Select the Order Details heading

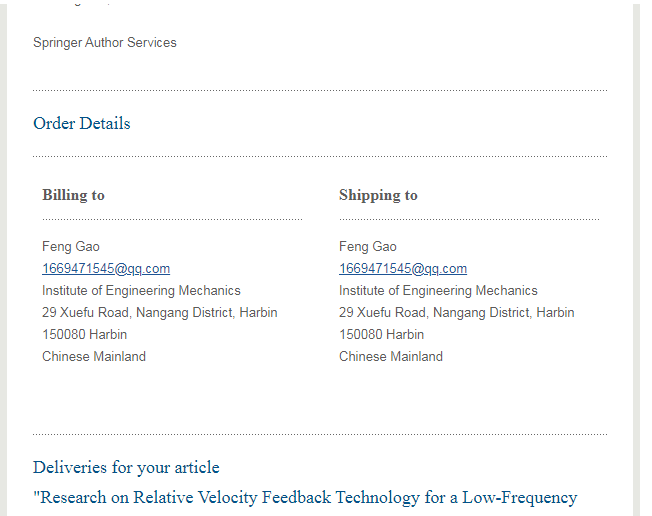pos(82,124)
